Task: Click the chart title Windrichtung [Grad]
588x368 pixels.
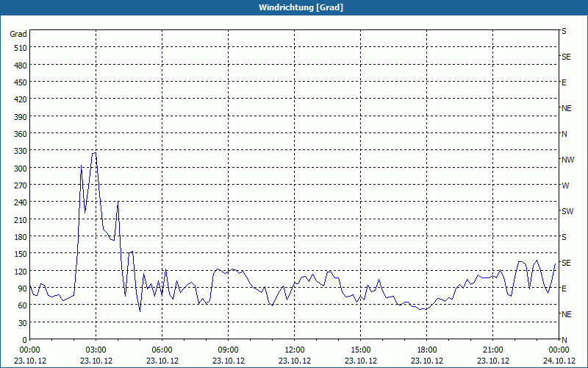Action: click(301, 7)
